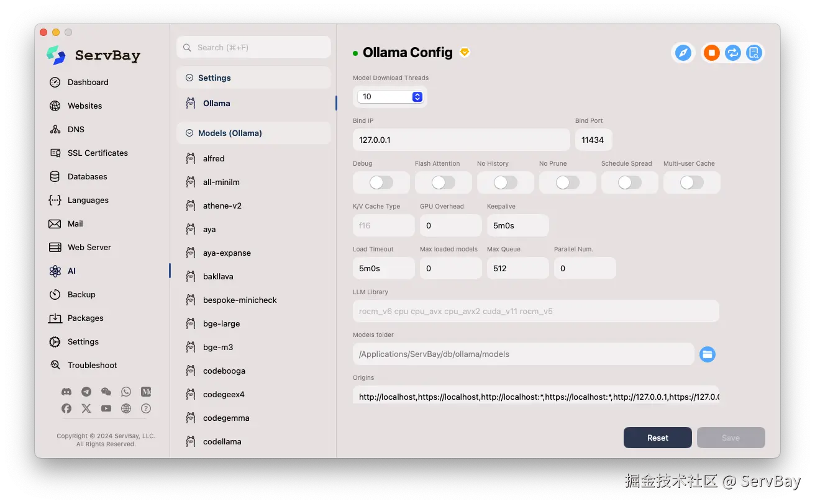The height and width of the screenshot is (504, 815).
Task: Restart Ollama with the blue arrows icon
Action: [733, 53]
